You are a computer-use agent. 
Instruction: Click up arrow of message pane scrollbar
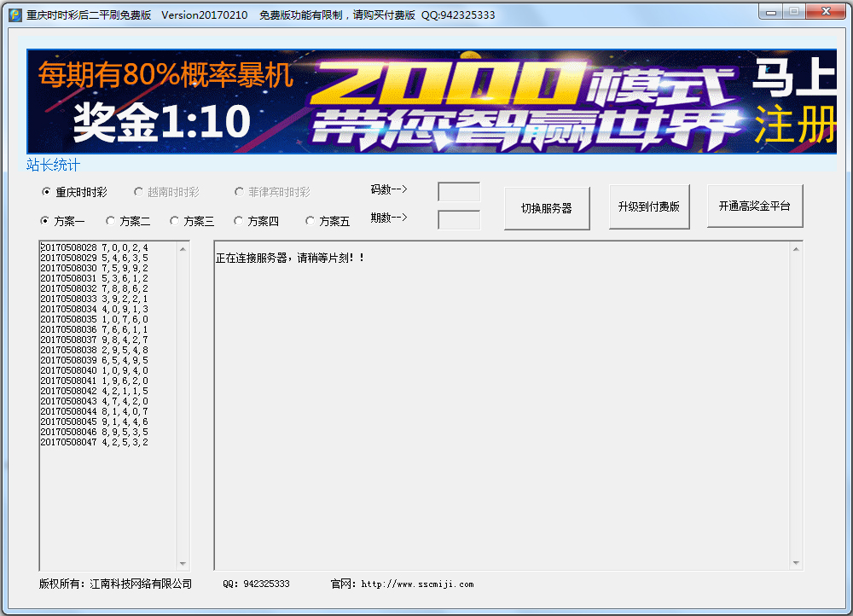[796, 248]
